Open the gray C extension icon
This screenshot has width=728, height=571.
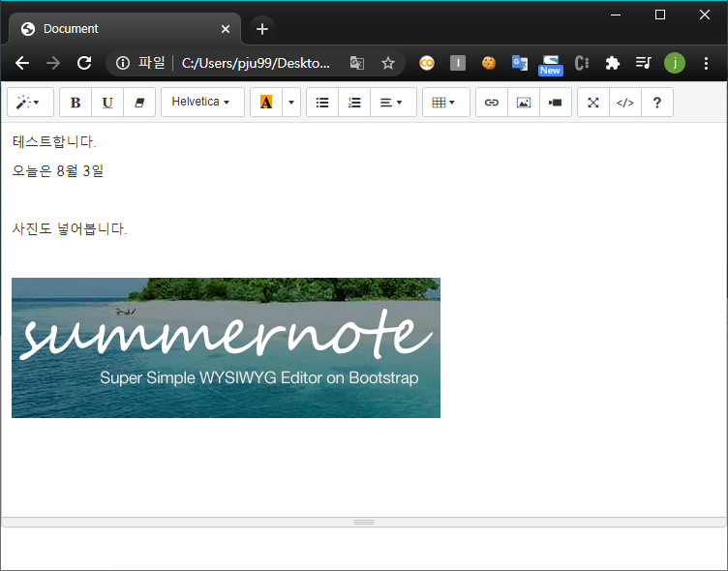pos(582,63)
